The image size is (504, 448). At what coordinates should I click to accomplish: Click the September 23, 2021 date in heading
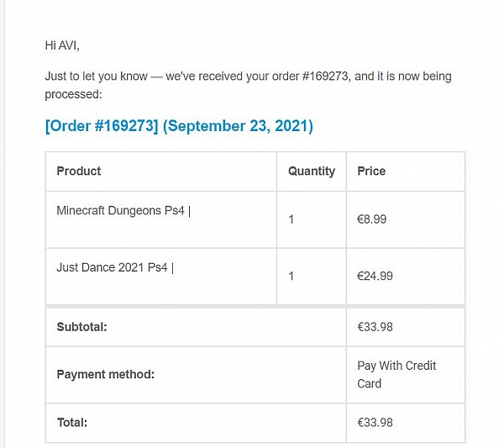point(238,126)
